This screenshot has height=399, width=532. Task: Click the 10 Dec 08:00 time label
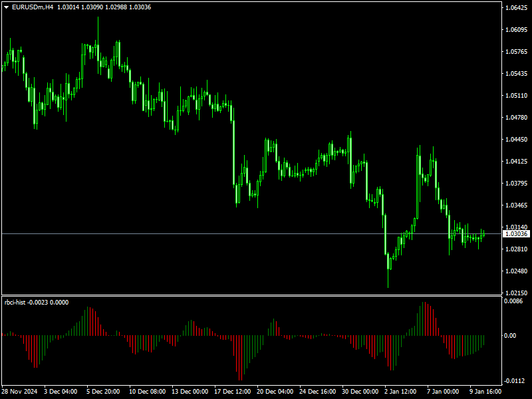(147, 392)
